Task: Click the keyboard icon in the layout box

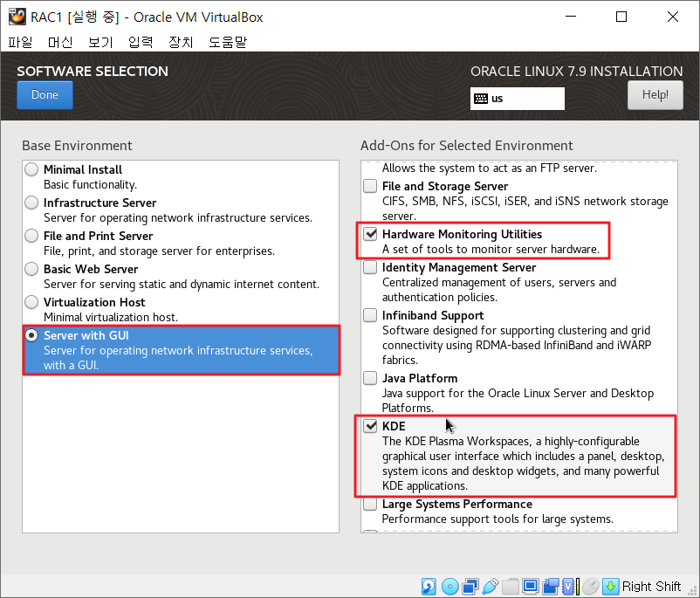Action: 481,99
